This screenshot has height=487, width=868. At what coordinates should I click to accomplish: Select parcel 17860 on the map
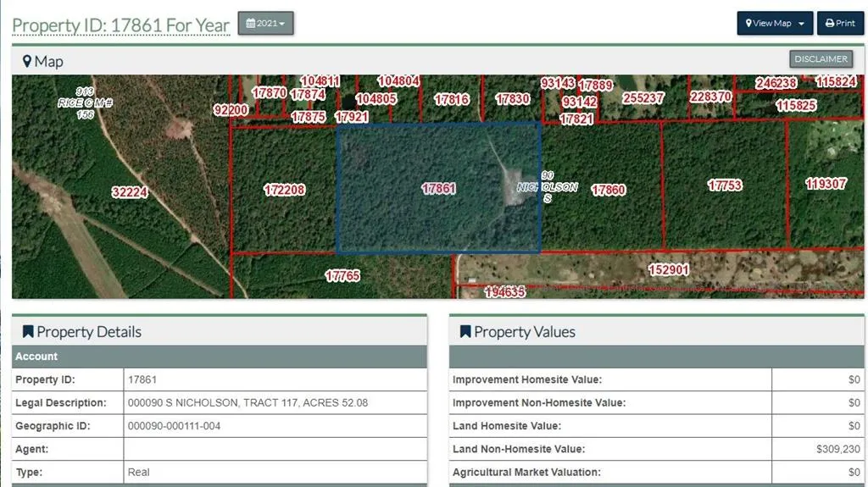point(608,191)
